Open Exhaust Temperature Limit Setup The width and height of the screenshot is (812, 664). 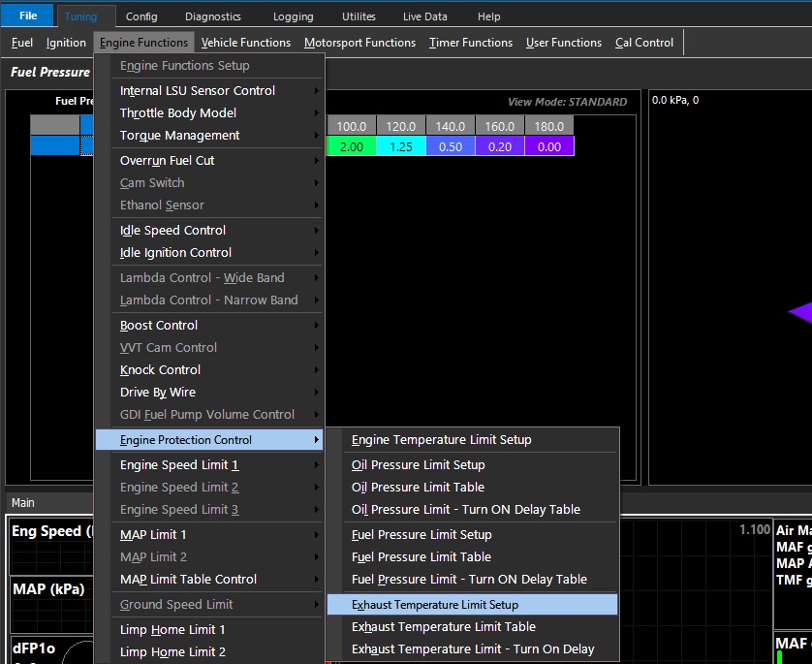tap(434, 605)
